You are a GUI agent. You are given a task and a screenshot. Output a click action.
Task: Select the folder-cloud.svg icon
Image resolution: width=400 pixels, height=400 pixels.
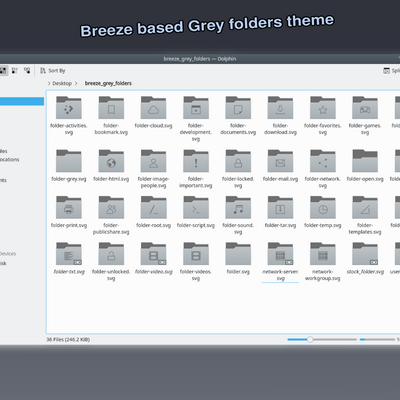153,108
